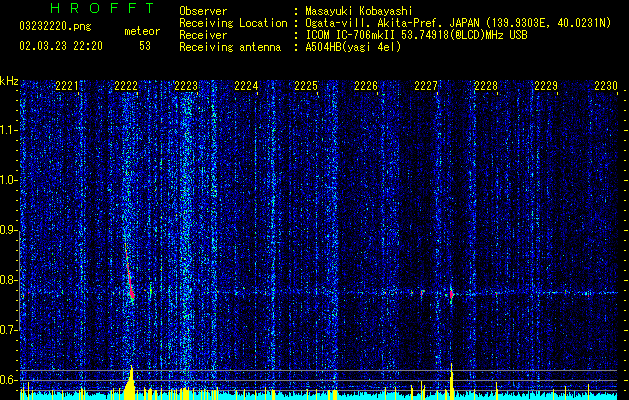Select the A504HB(yagi 4el) antenna text

tap(353, 47)
